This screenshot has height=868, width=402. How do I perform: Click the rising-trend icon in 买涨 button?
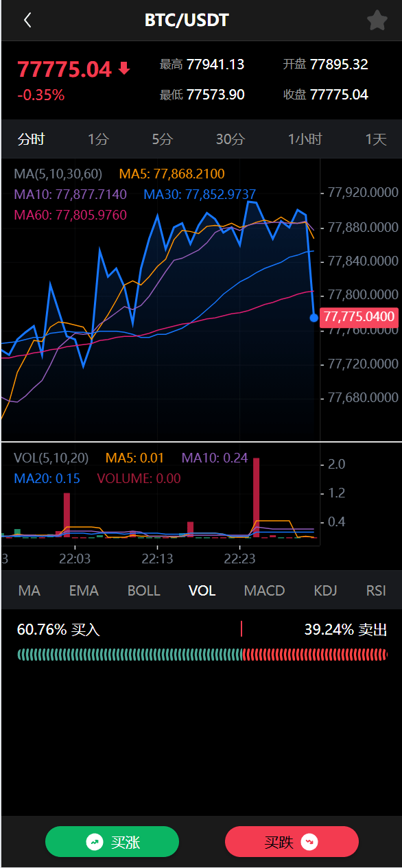(95, 842)
